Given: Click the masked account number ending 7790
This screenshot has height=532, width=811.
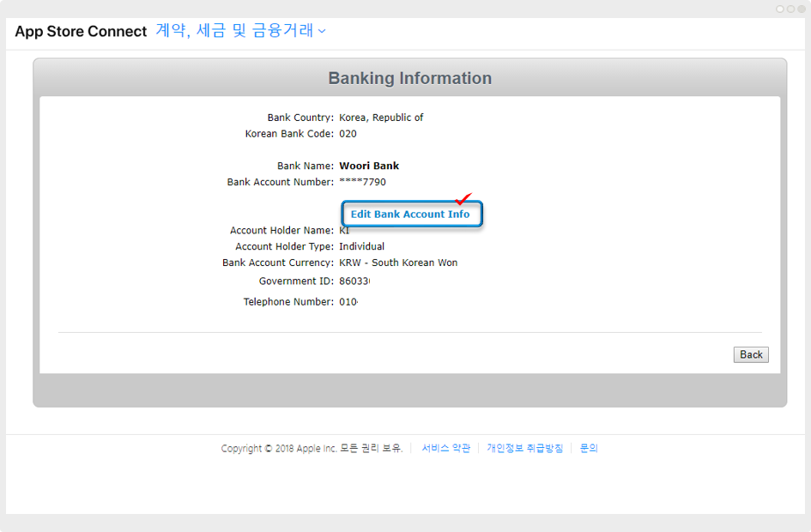Looking at the screenshot, I should pos(362,182).
